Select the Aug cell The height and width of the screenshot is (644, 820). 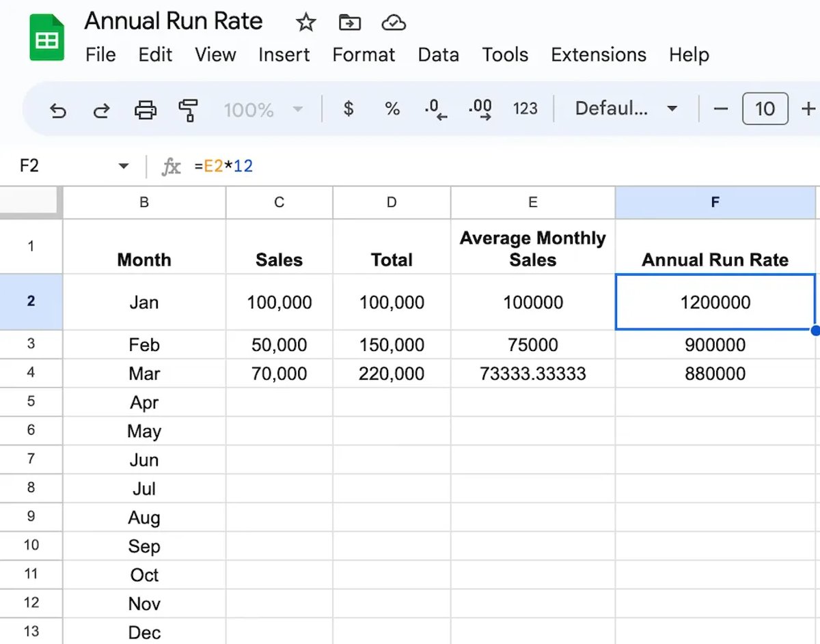click(x=144, y=517)
